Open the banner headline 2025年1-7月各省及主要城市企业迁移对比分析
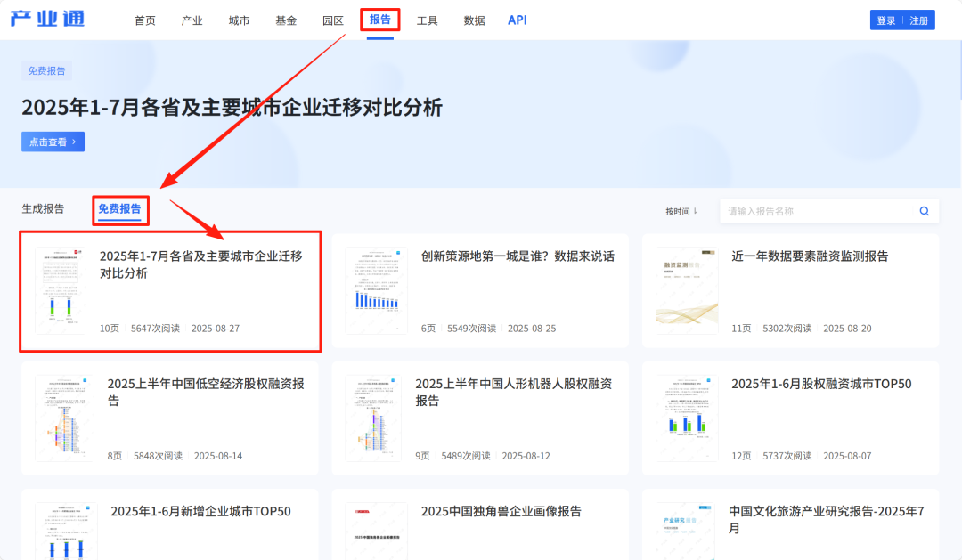Viewport: 962px width, 560px height. (x=232, y=108)
